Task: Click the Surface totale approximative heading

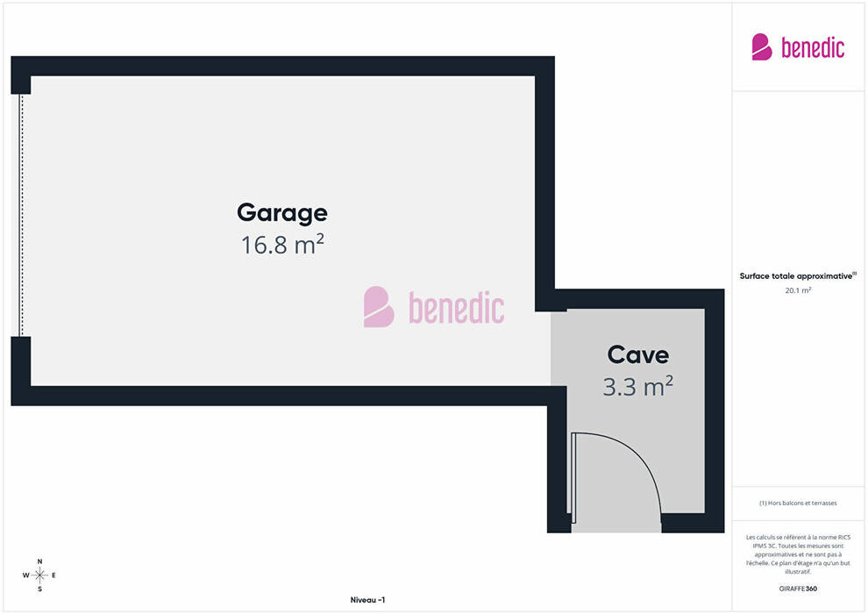Action: pyautogui.click(x=798, y=275)
